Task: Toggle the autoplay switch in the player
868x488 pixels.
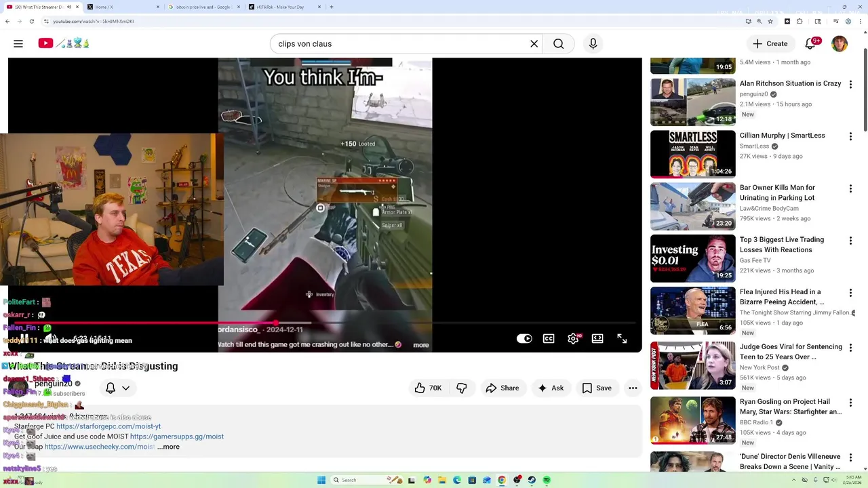Action: coord(524,338)
